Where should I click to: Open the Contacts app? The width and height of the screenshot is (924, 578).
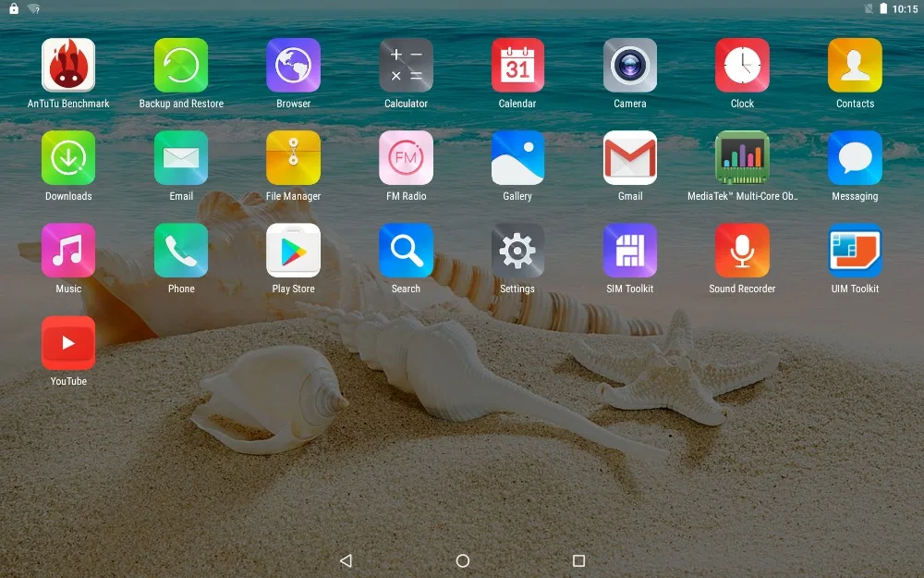click(855, 66)
